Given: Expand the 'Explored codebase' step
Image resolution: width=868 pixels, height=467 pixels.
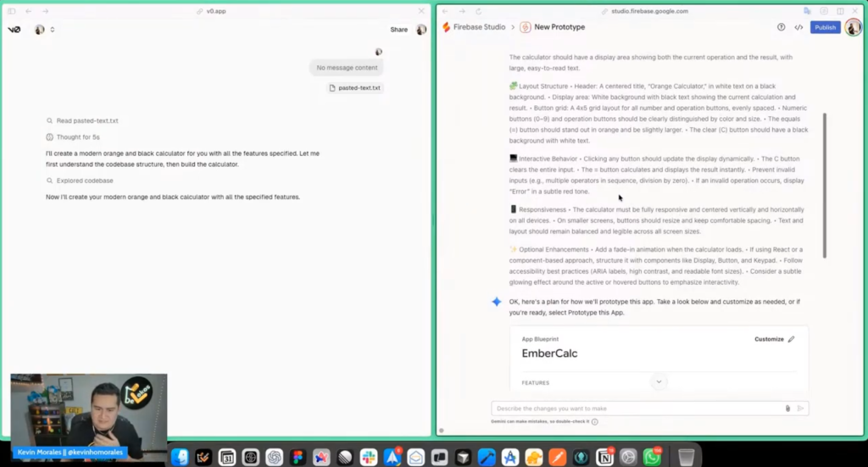Looking at the screenshot, I should point(84,181).
